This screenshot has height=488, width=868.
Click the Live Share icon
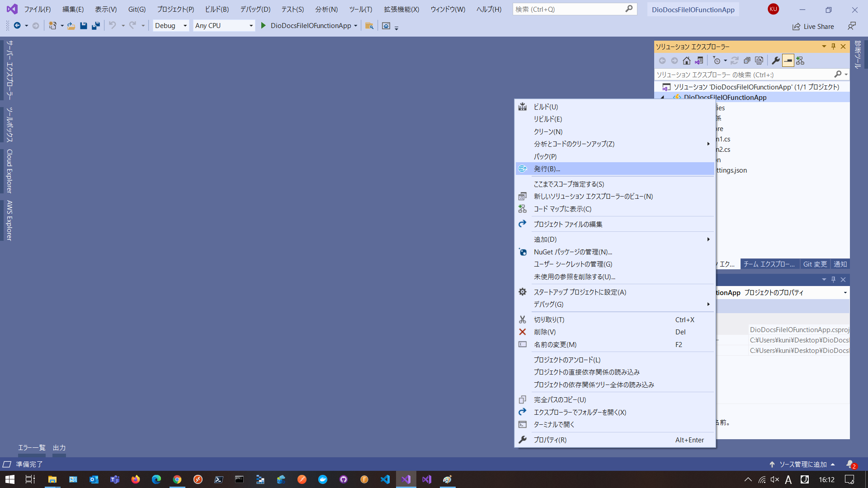[x=796, y=27]
